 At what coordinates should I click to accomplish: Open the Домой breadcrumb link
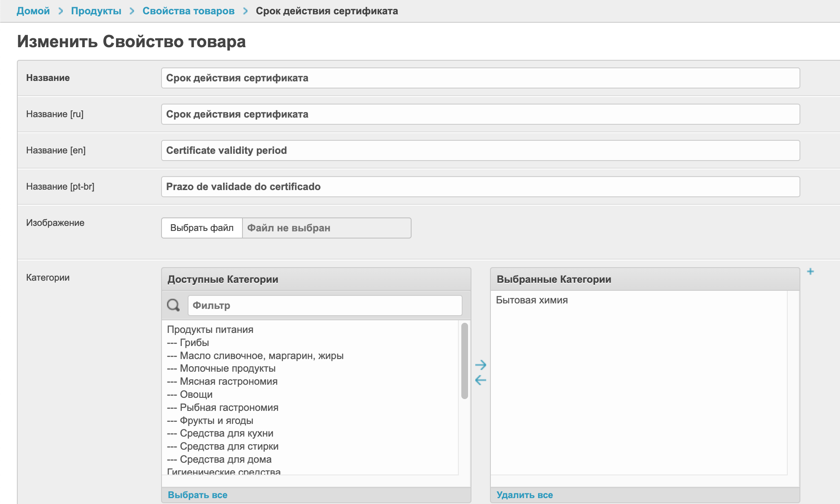[x=33, y=11]
